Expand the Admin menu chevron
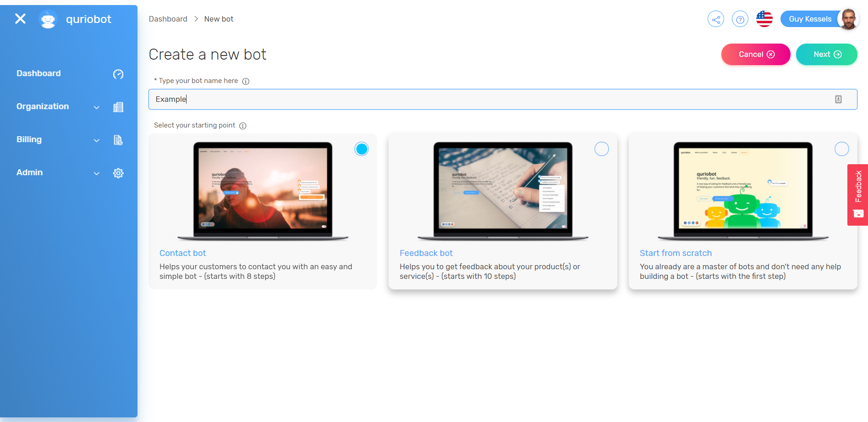Screen dimensions: 868x422 point(97,173)
